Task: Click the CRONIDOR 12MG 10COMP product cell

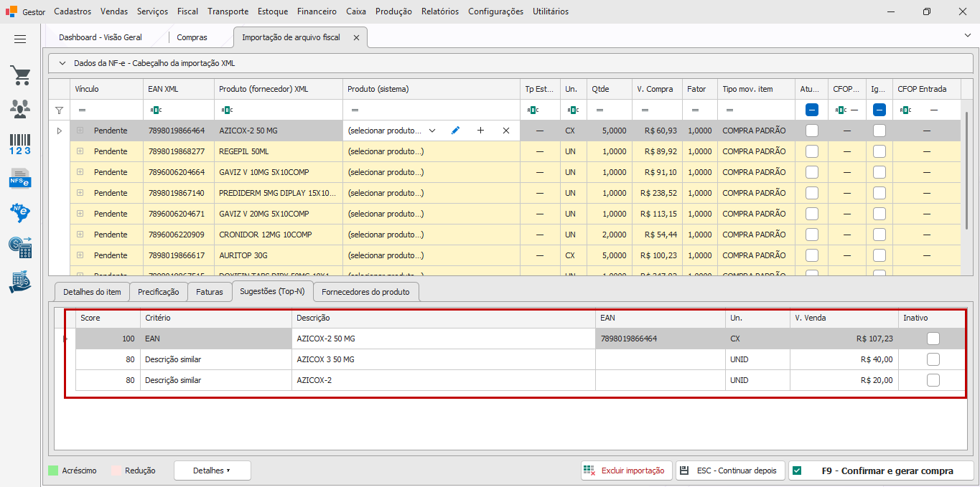Action: click(x=279, y=235)
